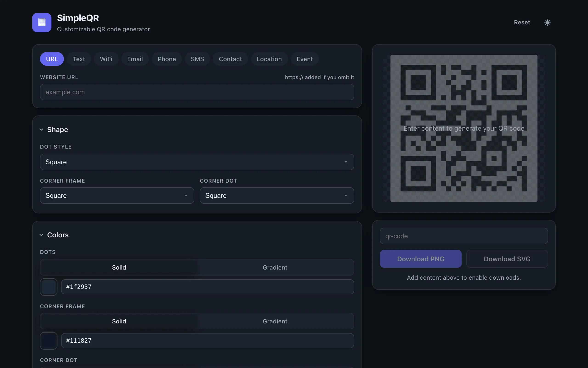Click the #1f2937 hex color field

pos(207,287)
